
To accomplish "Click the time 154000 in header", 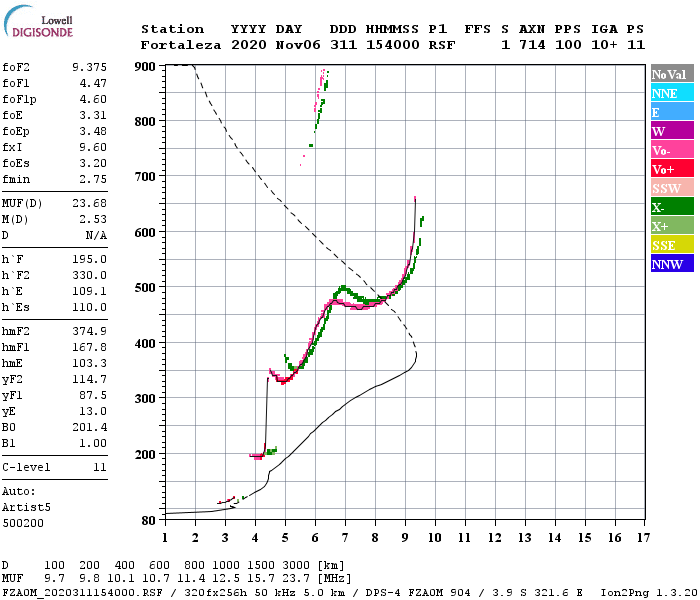I will (x=392, y=45).
